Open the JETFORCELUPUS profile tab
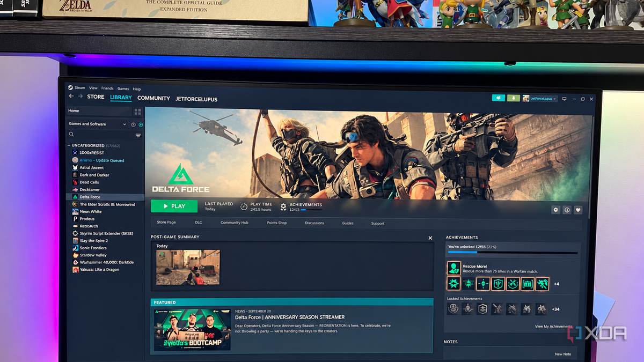 pyautogui.click(x=196, y=99)
